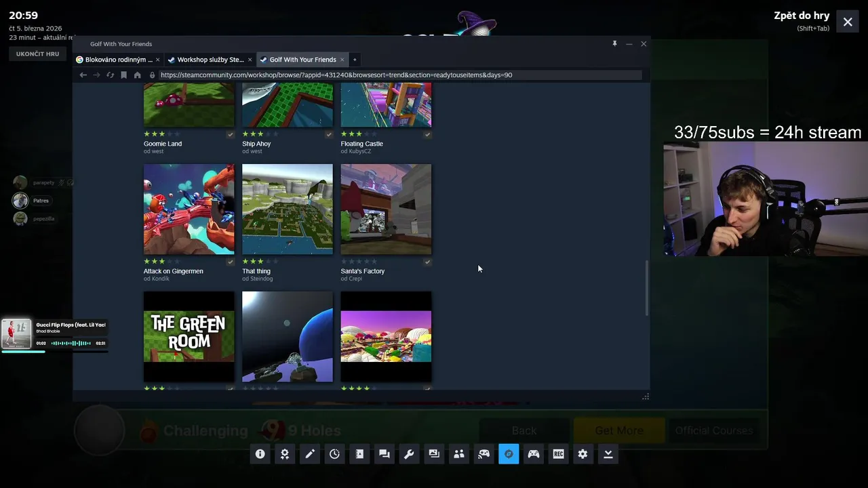Open the achievements badge icon
The width and height of the screenshot is (868, 488).
point(285,454)
